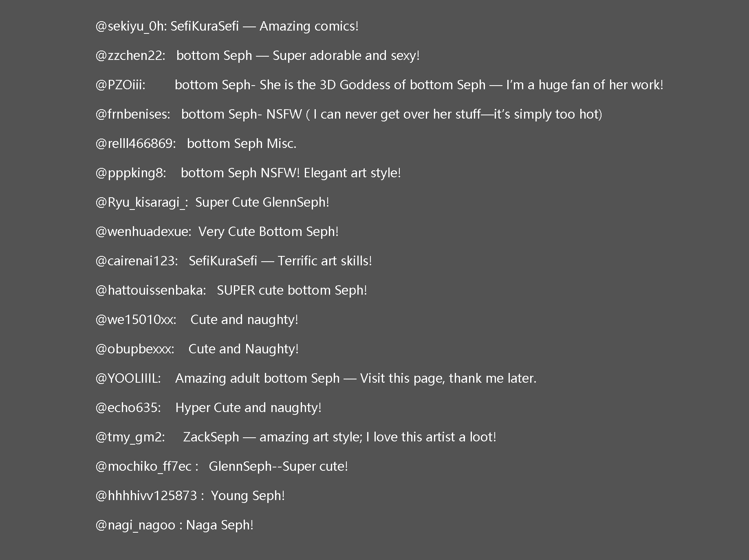
Task: Click the @pppking8 username
Action: click(x=130, y=173)
